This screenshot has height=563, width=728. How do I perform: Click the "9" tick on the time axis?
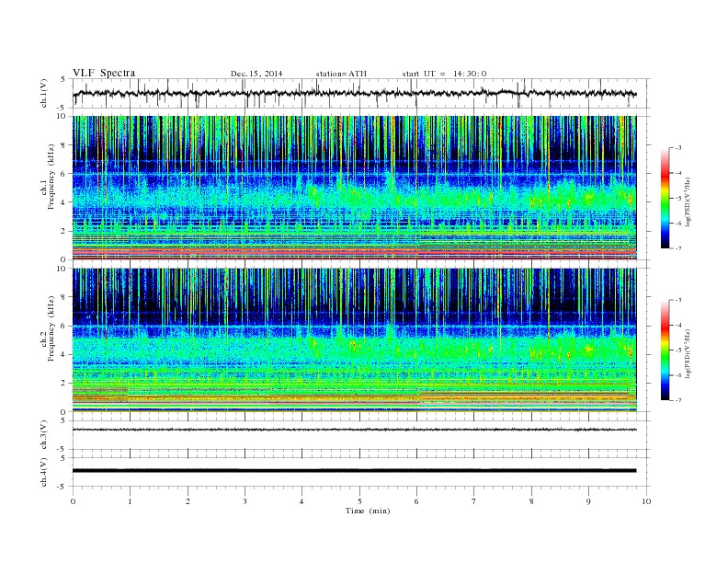pyautogui.click(x=588, y=501)
